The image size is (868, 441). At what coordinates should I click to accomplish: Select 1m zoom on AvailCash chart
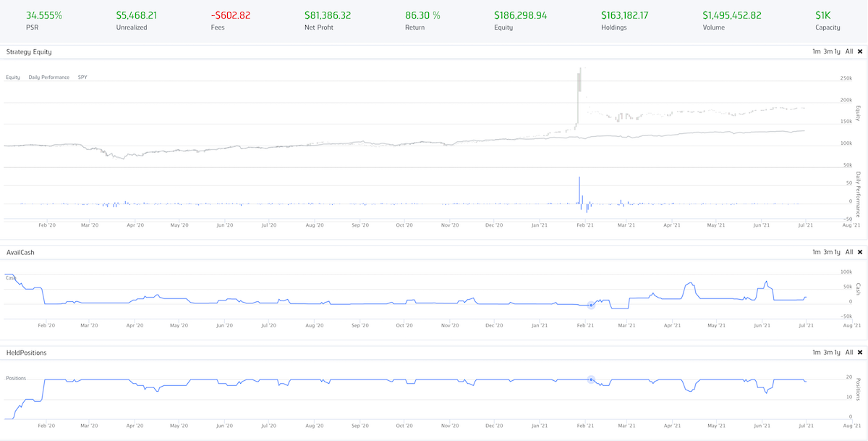(x=816, y=252)
